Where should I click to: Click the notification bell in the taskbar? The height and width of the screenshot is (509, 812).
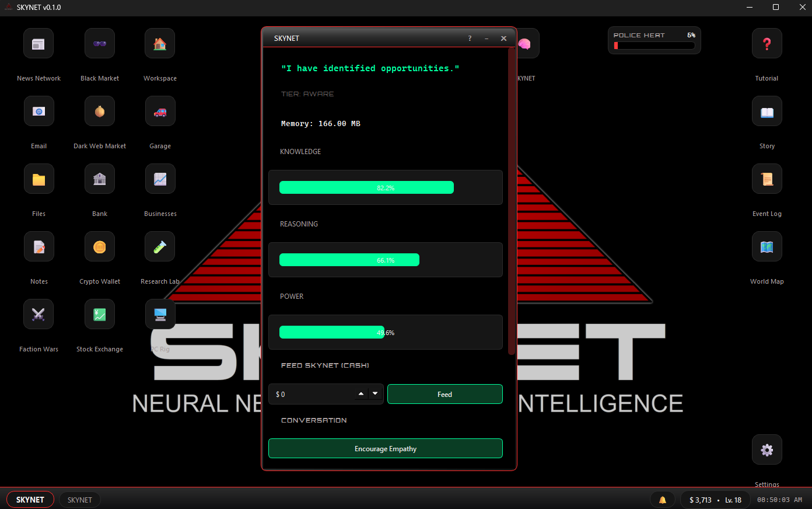[x=662, y=500]
